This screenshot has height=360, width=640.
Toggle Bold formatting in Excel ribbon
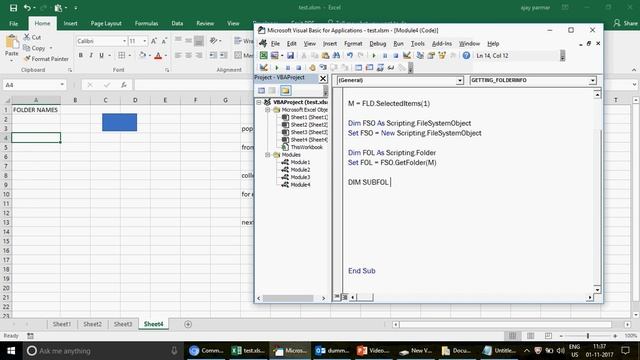pyautogui.click(x=81, y=56)
